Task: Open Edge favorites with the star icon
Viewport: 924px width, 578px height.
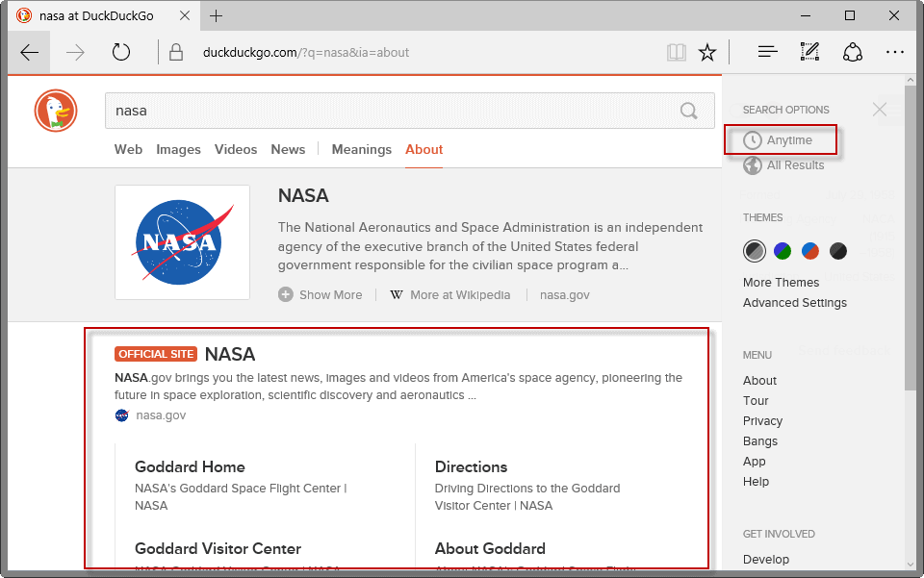Action: (x=707, y=52)
